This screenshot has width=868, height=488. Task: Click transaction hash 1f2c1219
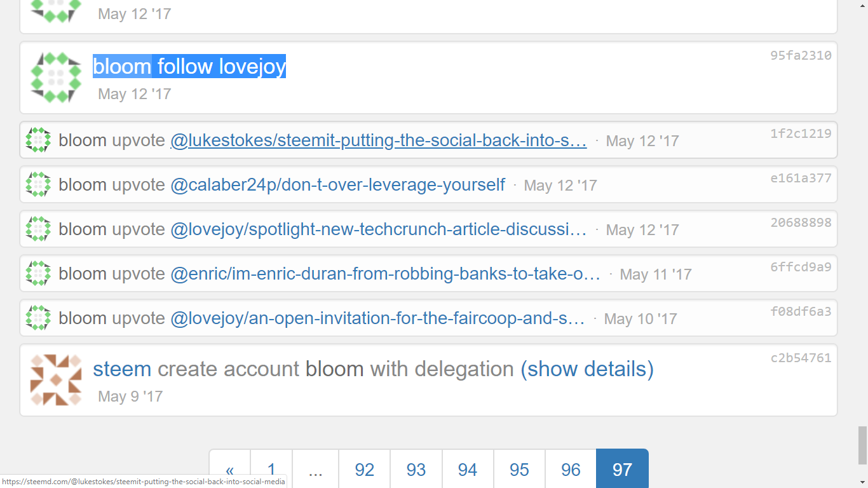[801, 133]
